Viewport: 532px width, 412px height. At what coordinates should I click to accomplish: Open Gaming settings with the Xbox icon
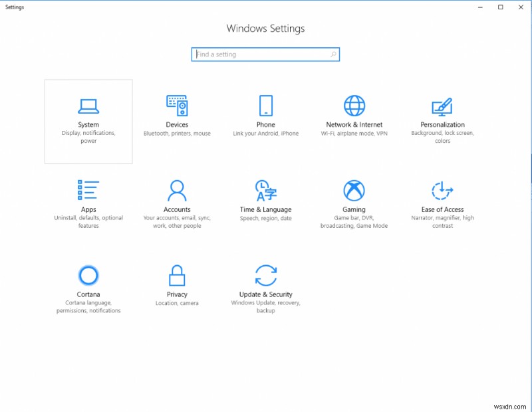coord(354,203)
